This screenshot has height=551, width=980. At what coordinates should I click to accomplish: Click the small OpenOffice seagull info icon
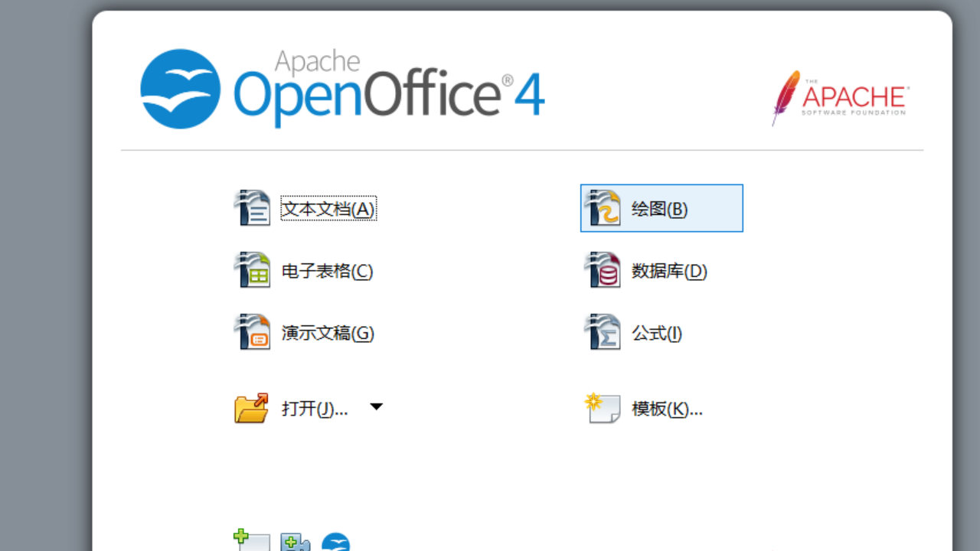335,543
